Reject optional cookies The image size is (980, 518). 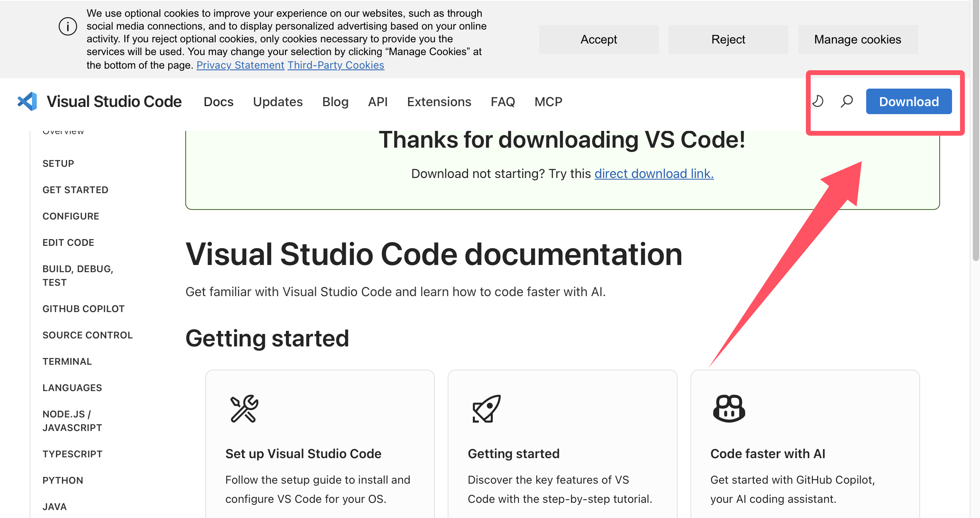728,40
